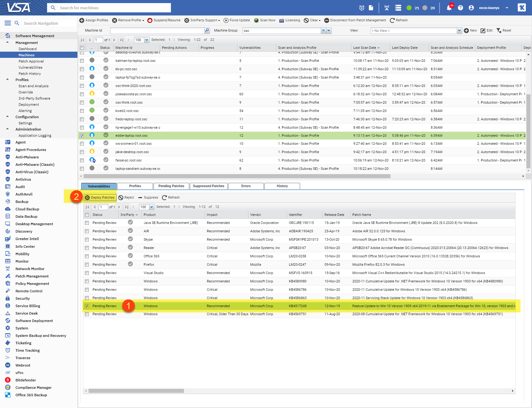
Task: Click New view button
Action: tap(470, 30)
